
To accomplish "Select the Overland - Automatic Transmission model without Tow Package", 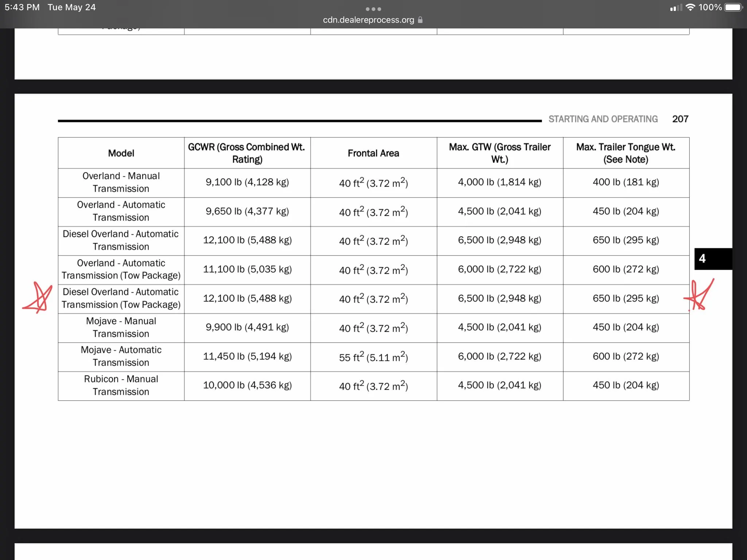I will coord(121,211).
